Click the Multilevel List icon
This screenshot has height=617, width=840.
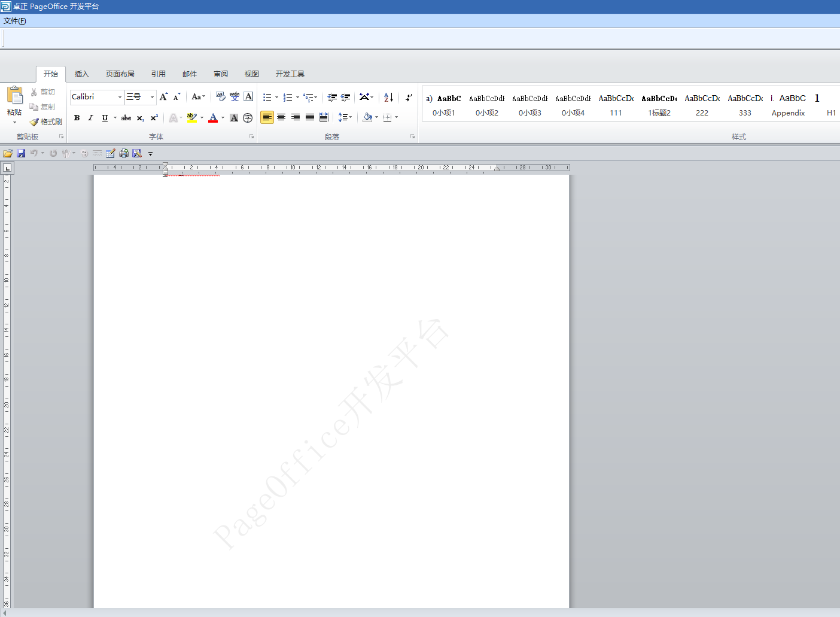309,97
